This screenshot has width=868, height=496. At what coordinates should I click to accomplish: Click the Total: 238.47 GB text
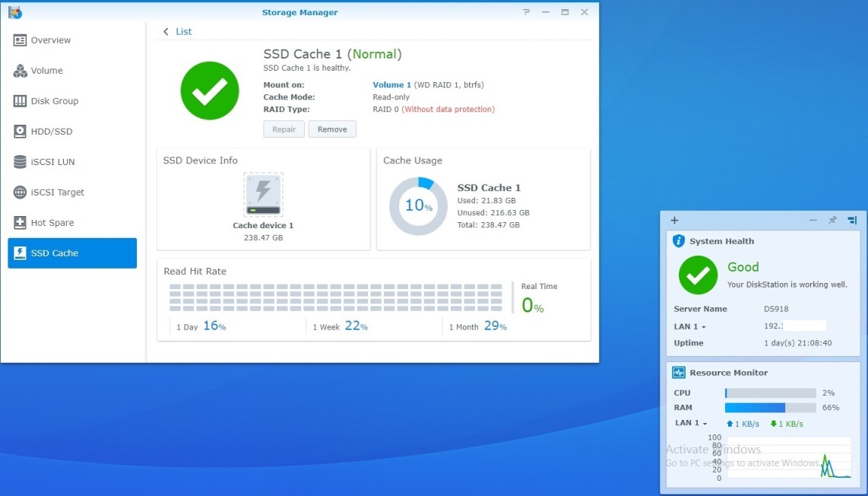(x=488, y=225)
